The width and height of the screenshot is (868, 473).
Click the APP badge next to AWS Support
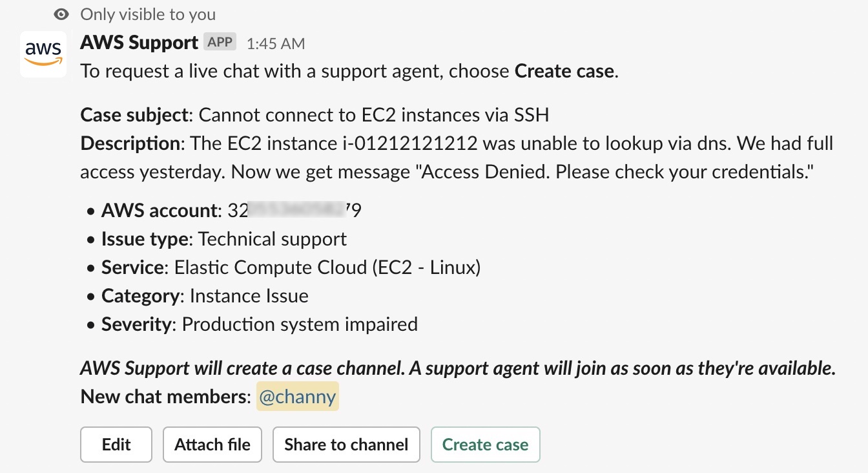click(x=220, y=42)
